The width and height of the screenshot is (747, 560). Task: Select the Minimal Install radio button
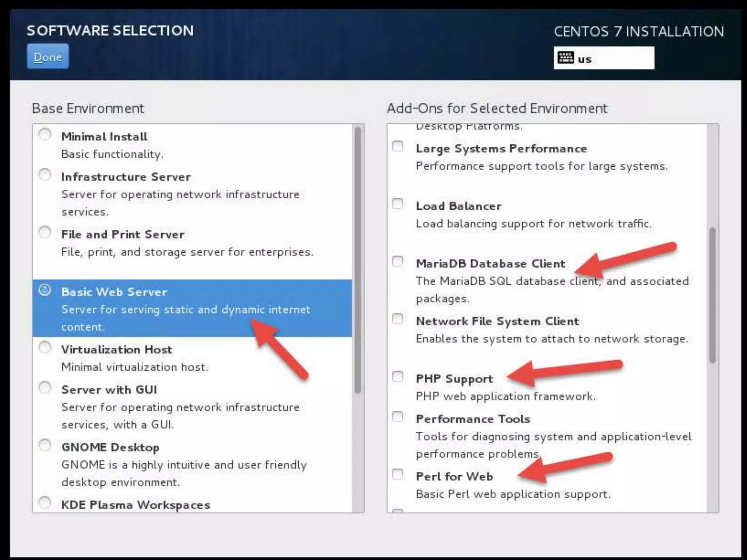(x=45, y=135)
